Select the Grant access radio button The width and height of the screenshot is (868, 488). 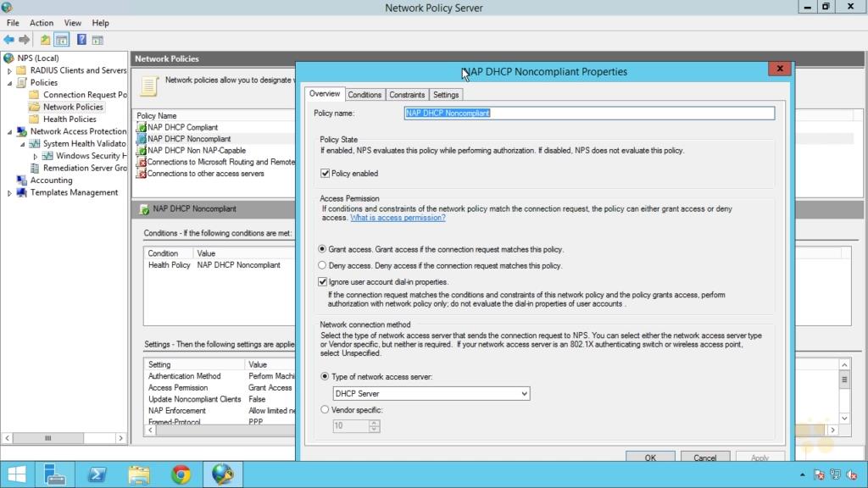click(322, 249)
